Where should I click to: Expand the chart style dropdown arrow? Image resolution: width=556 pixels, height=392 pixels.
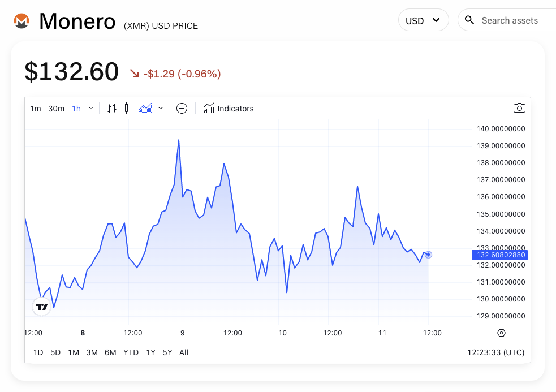coord(161,108)
